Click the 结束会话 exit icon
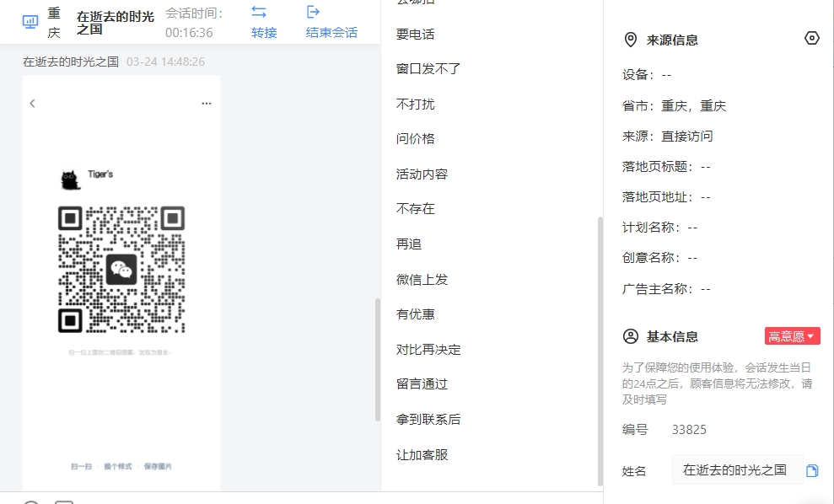This screenshot has width=834, height=504. pyautogui.click(x=314, y=12)
